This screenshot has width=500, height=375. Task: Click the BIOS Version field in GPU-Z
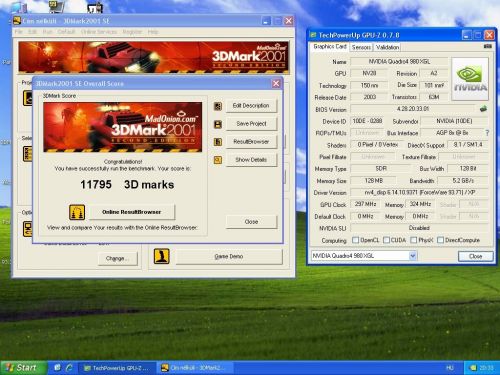point(413,109)
